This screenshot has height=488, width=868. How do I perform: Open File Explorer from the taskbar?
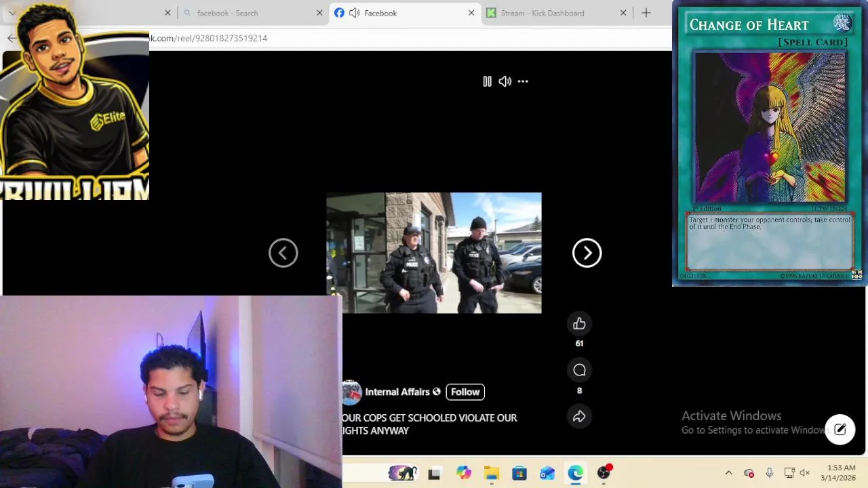click(492, 473)
